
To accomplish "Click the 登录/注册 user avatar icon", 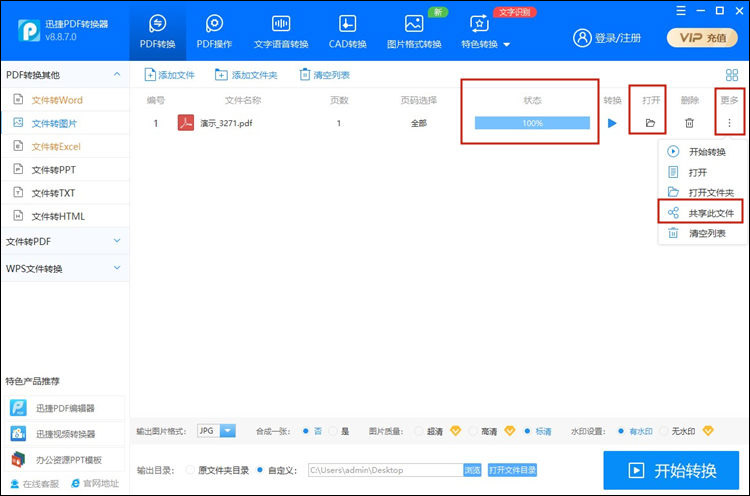I will [x=582, y=38].
